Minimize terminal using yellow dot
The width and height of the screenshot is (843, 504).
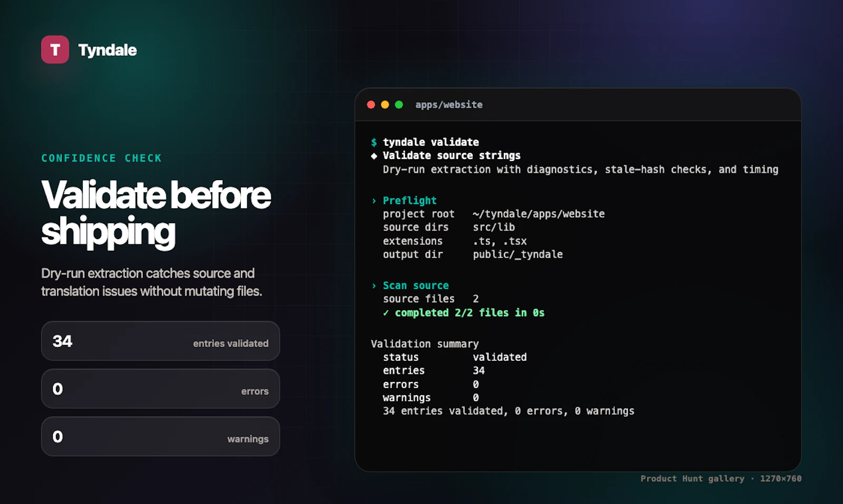(385, 105)
